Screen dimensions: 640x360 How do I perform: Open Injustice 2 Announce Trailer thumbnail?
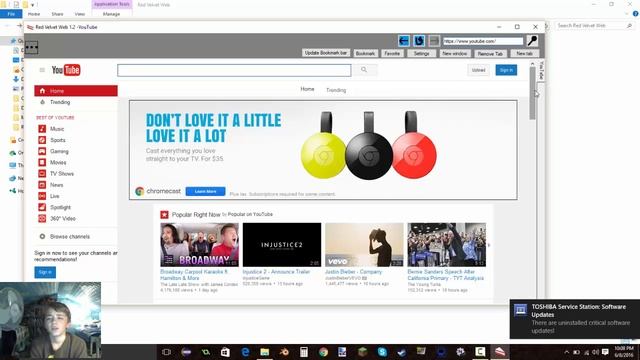(282, 244)
